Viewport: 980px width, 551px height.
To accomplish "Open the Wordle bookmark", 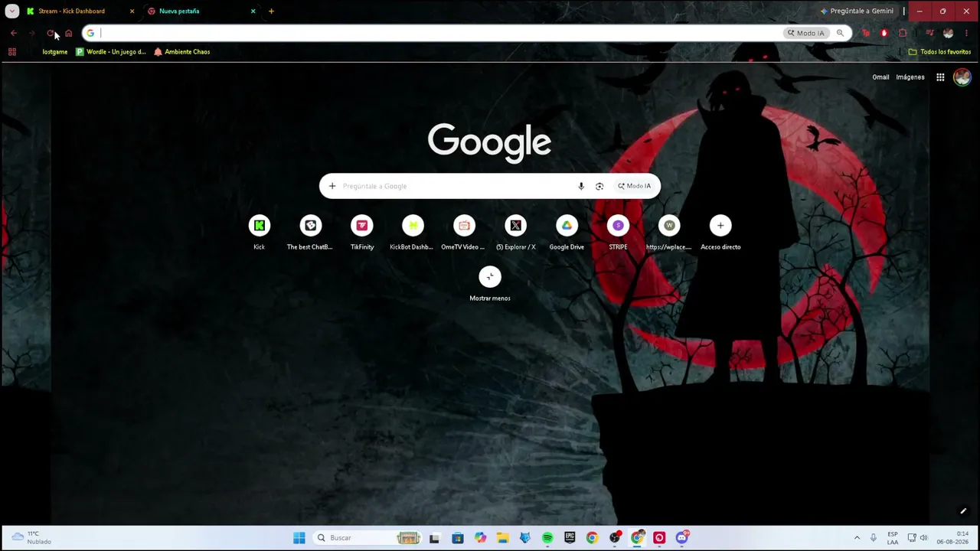I will click(x=111, y=52).
